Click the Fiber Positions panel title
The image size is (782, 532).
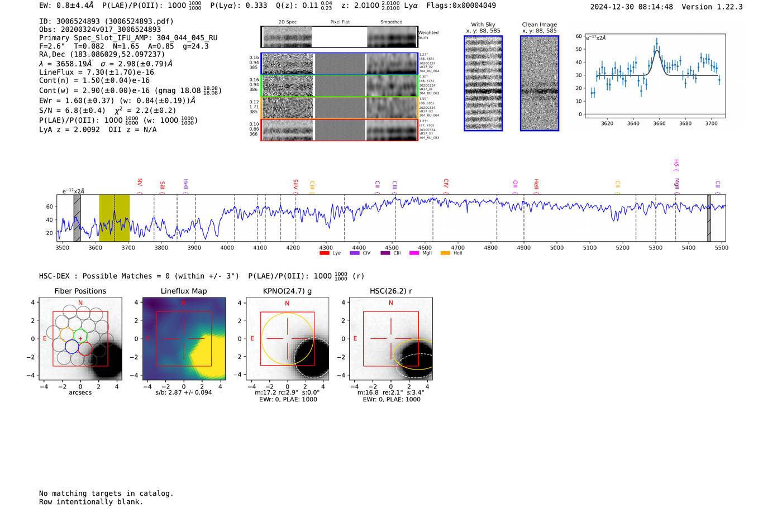click(80, 291)
